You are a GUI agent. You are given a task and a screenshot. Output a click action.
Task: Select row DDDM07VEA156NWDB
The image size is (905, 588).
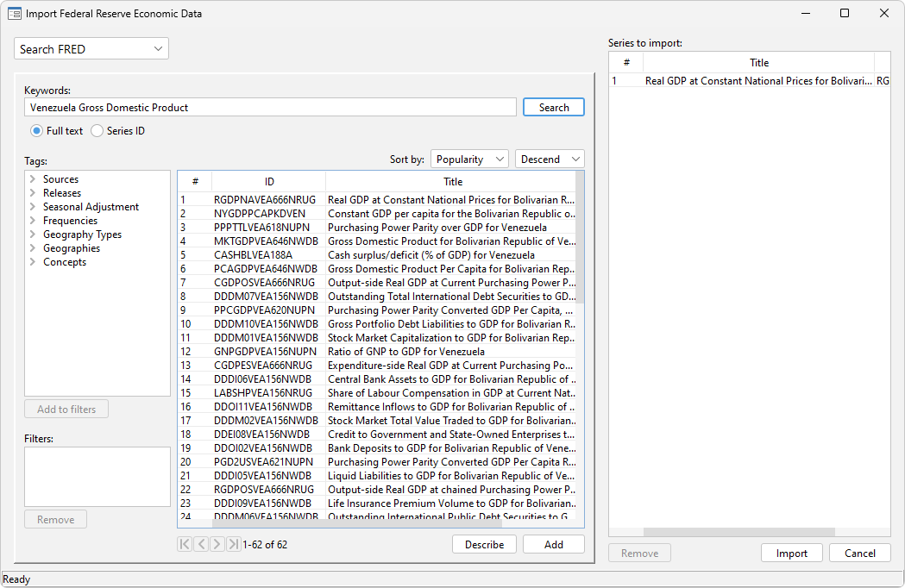click(377, 297)
